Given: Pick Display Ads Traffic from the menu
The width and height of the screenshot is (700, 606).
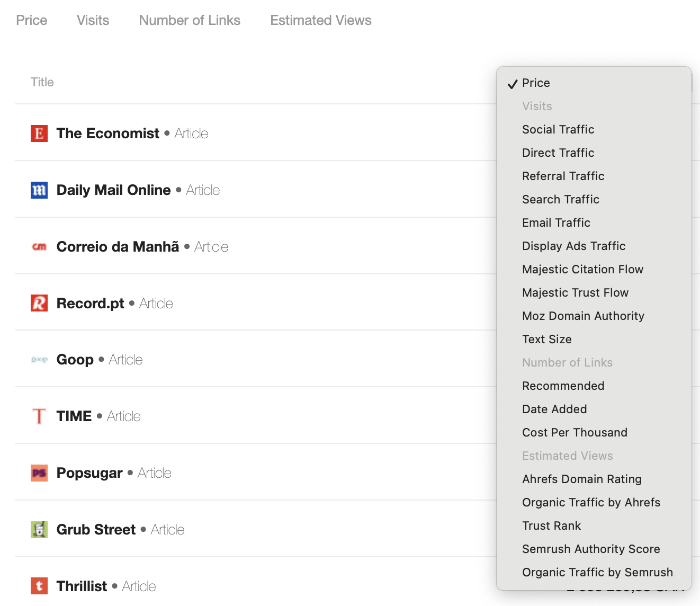Looking at the screenshot, I should pyautogui.click(x=594, y=246).
